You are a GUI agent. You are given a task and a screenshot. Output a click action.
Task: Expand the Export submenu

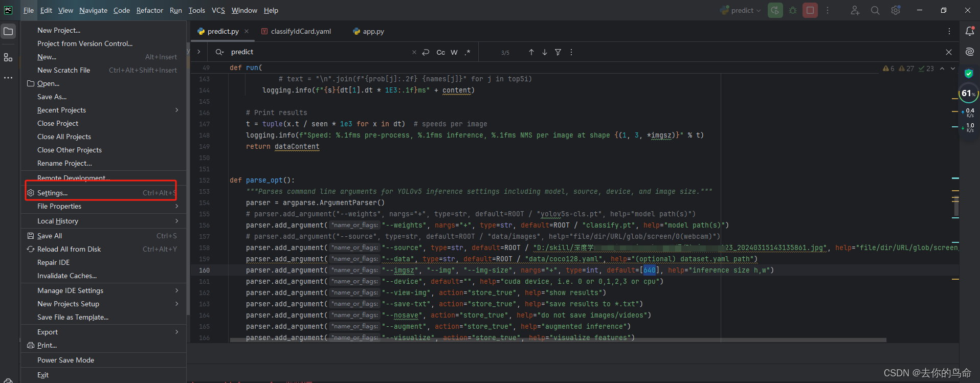point(103,332)
